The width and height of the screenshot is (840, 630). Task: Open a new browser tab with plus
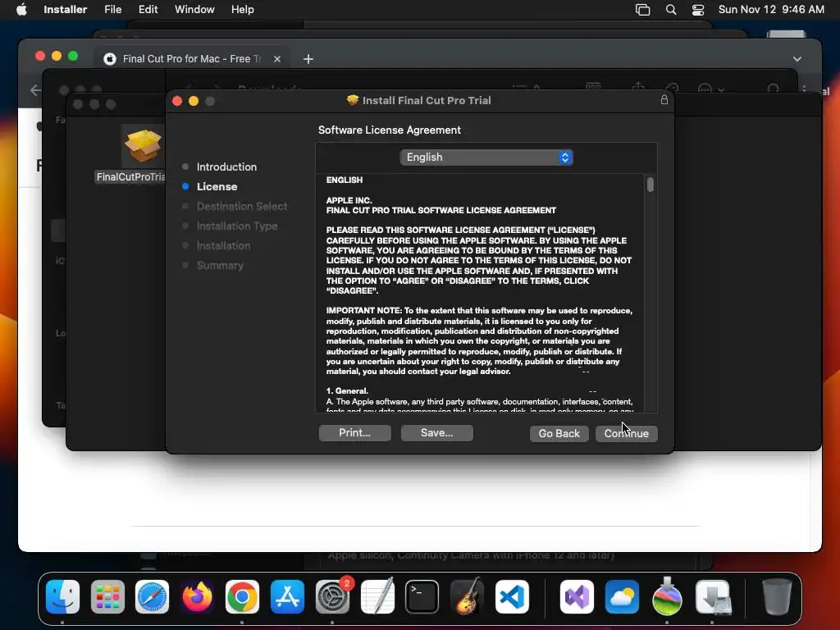point(308,59)
